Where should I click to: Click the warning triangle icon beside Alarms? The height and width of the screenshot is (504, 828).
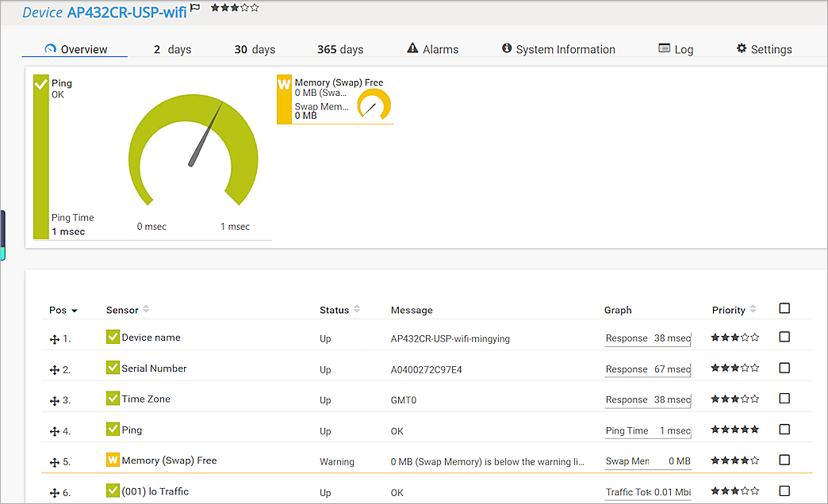[x=412, y=48]
